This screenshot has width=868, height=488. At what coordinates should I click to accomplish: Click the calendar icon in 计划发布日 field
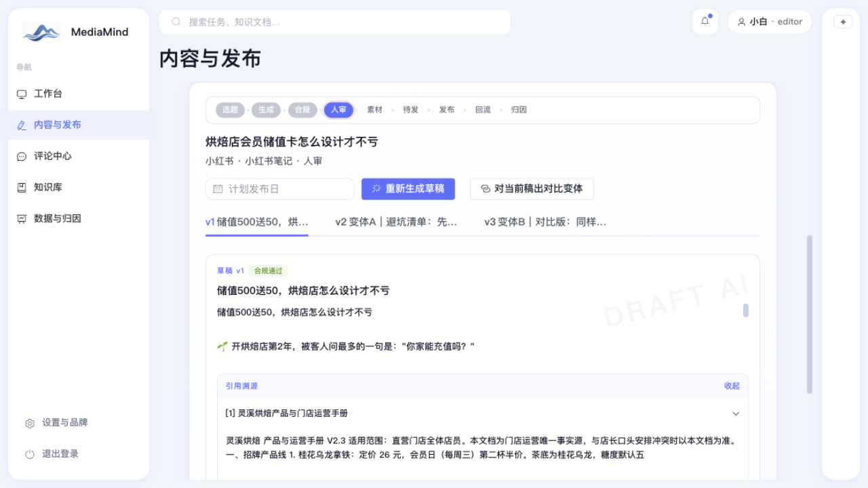[218, 189]
